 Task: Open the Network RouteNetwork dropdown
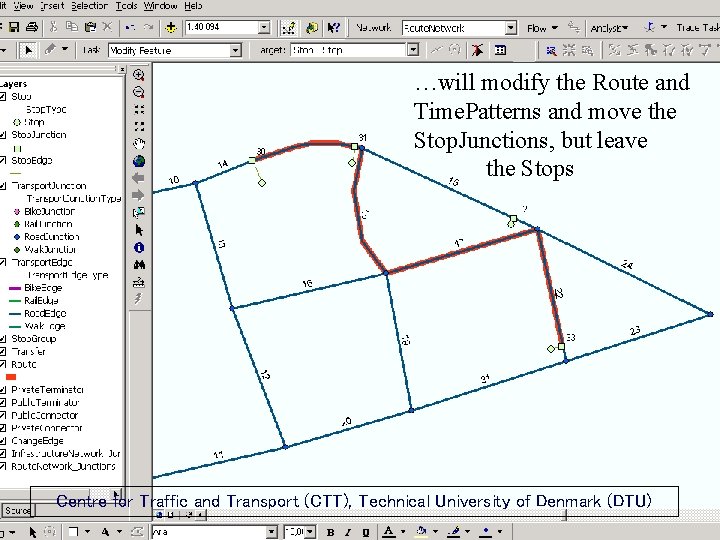coord(511,28)
